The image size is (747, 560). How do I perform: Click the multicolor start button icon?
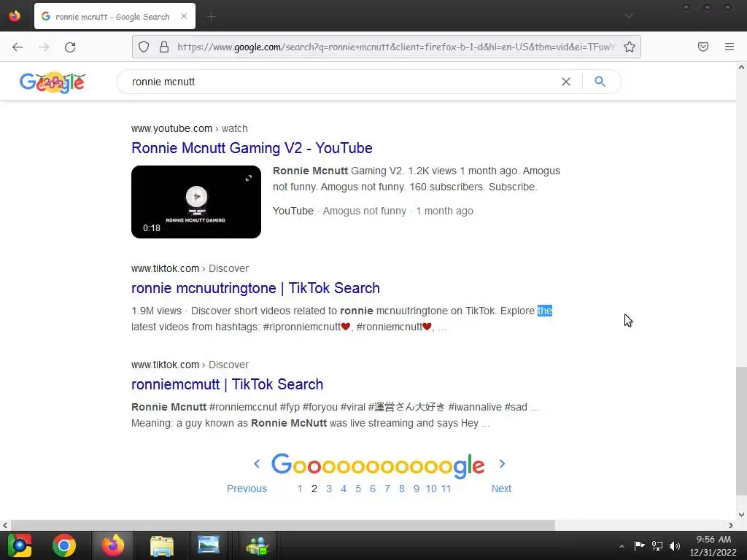tap(20, 545)
